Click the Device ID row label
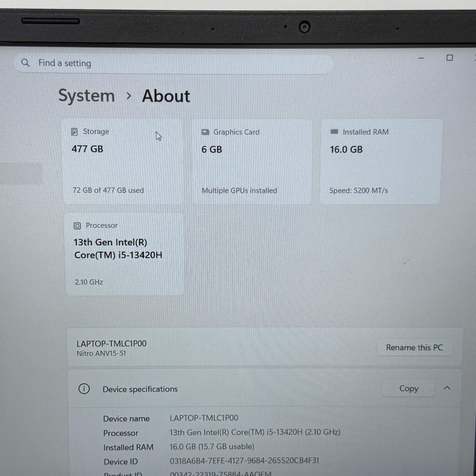This screenshot has width=476, height=476. [x=121, y=461]
